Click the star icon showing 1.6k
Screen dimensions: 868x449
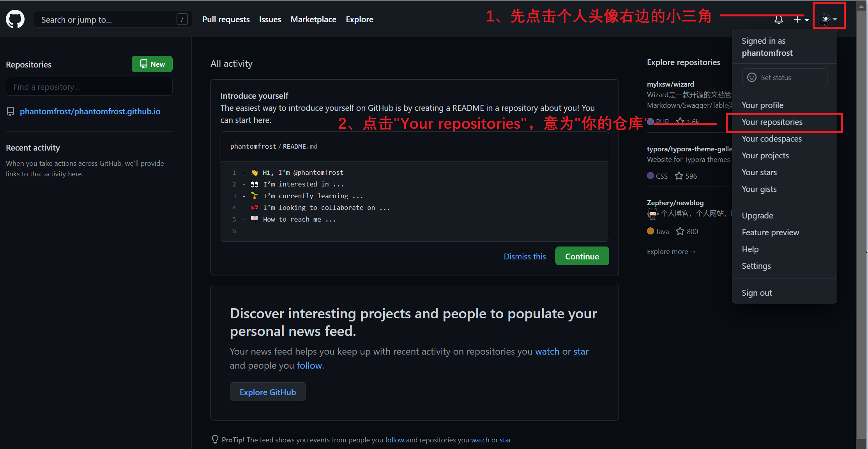tap(680, 121)
